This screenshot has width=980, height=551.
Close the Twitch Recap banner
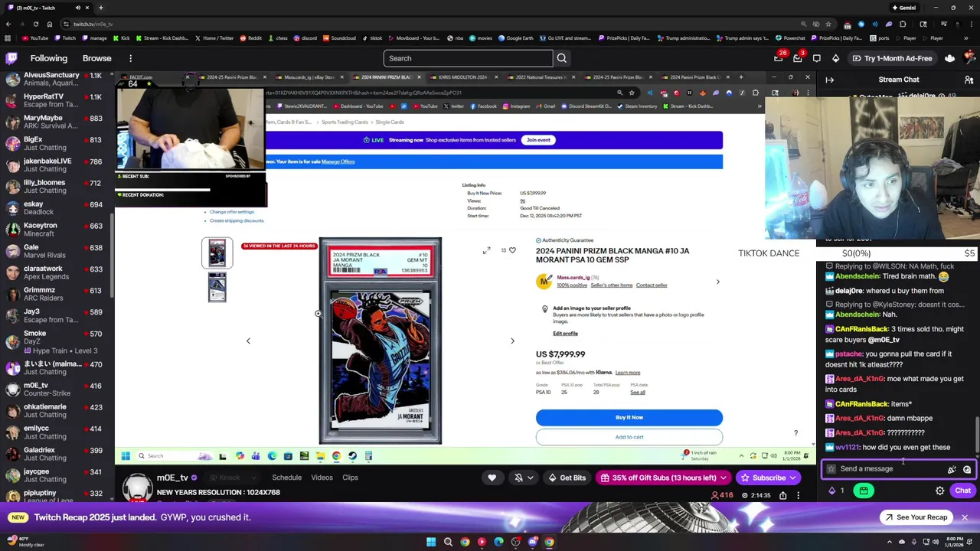coord(965,517)
